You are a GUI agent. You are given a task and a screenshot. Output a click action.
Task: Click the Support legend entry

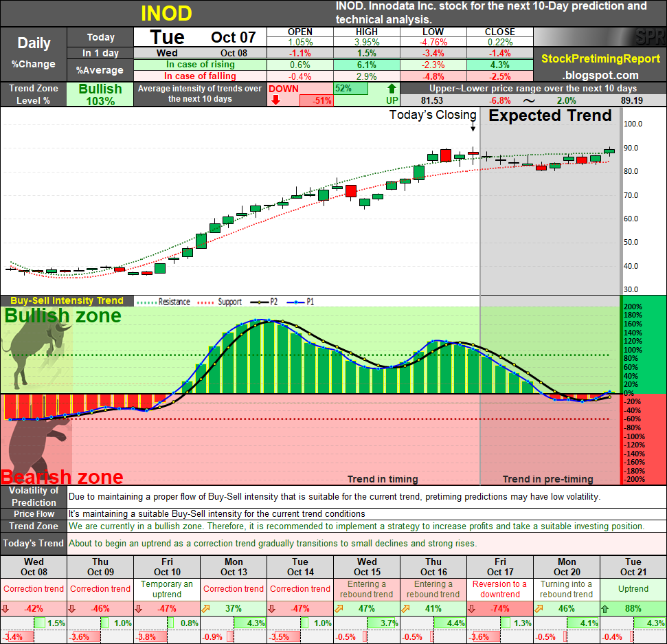click(x=220, y=302)
